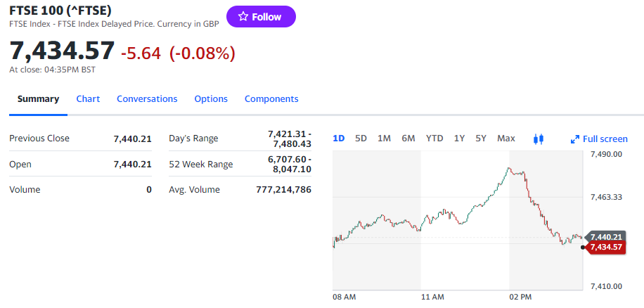This screenshot has width=644, height=308.
Task: Click the Avg. Volume label
Action: 194,190
